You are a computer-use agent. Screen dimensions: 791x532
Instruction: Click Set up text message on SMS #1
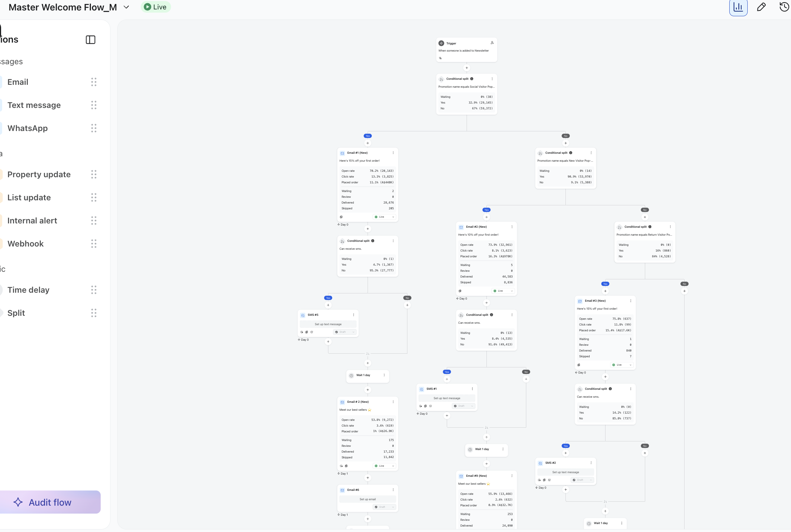tap(447, 398)
